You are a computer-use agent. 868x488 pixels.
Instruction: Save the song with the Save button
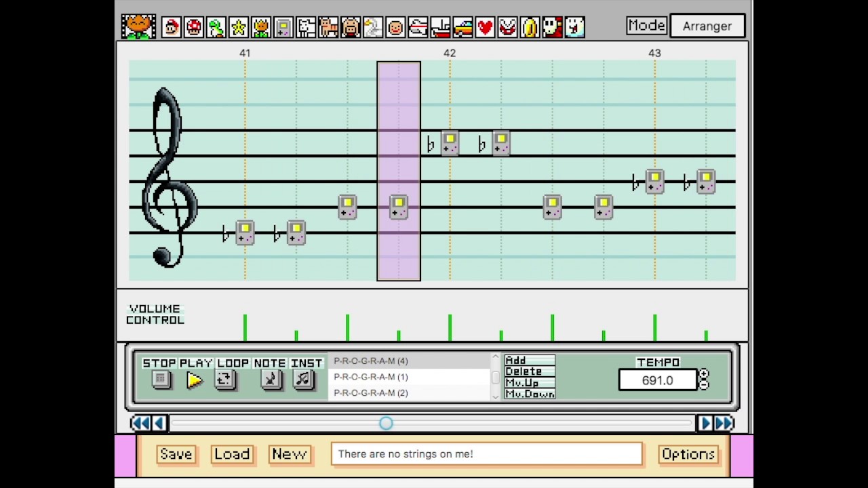coord(176,454)
